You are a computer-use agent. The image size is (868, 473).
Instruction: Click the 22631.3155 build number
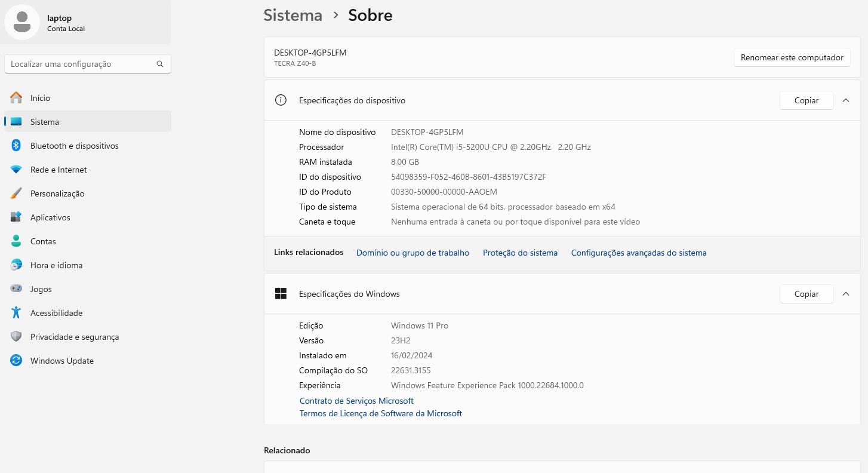tap(411, 370)
